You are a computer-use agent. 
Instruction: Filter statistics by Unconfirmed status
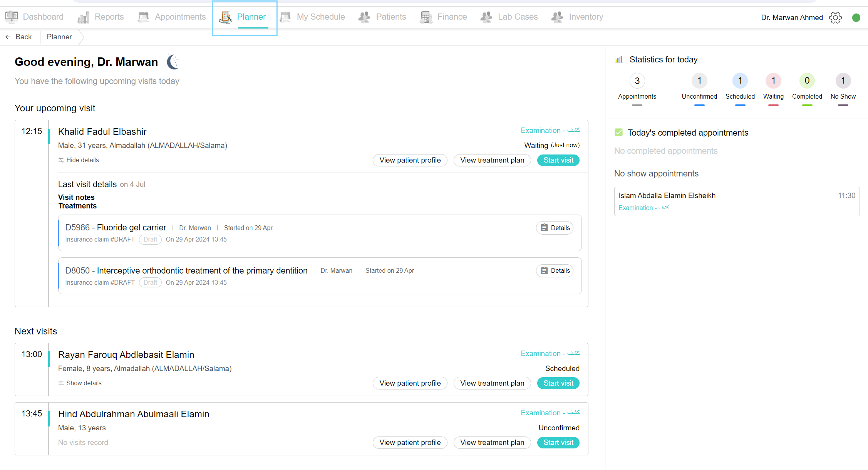[x=699, y=88]
